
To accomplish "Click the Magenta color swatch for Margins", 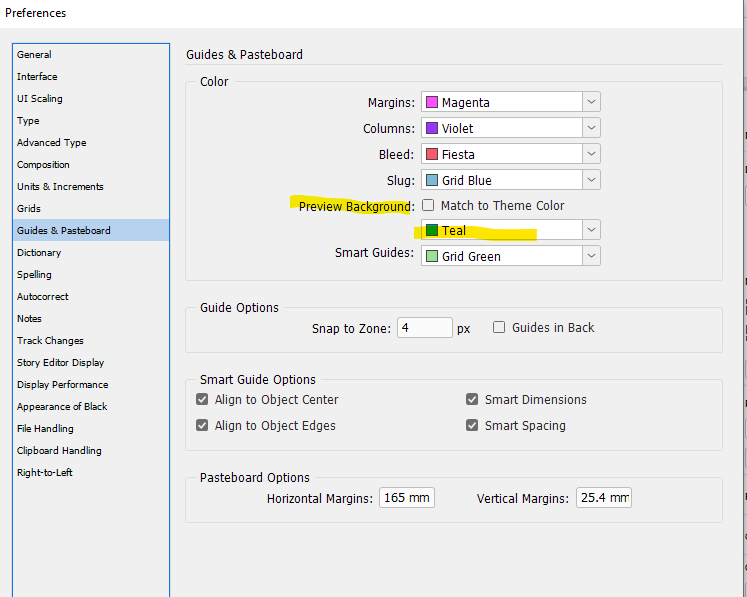I will [x=432, y=102].
